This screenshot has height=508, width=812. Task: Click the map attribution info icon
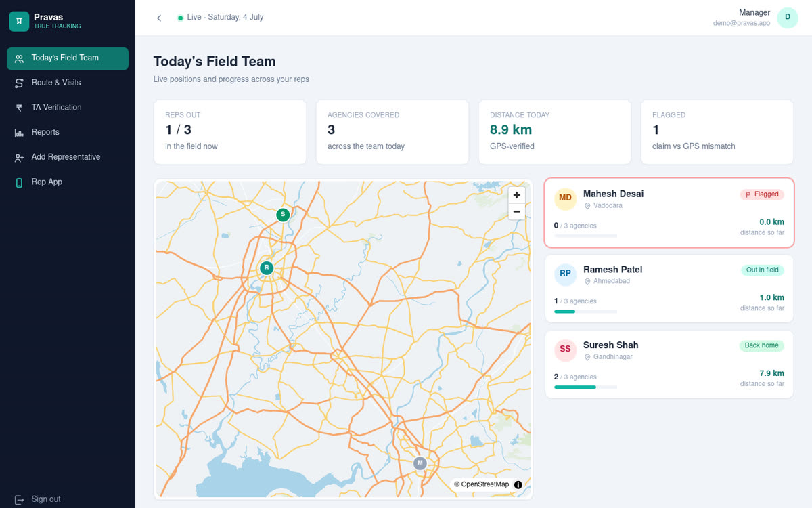pos(518,484)
